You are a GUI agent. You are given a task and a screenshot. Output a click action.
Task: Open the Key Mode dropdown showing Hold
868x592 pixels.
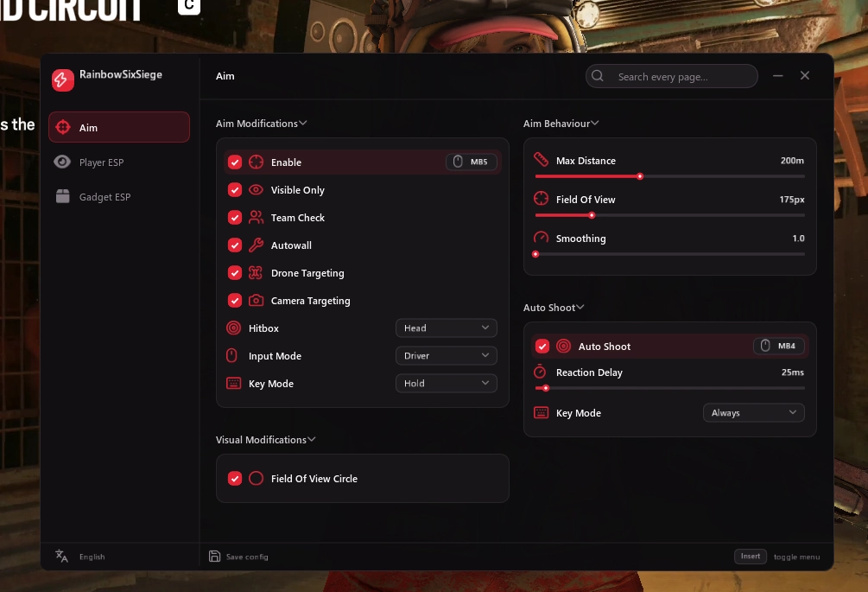[447, 383]
